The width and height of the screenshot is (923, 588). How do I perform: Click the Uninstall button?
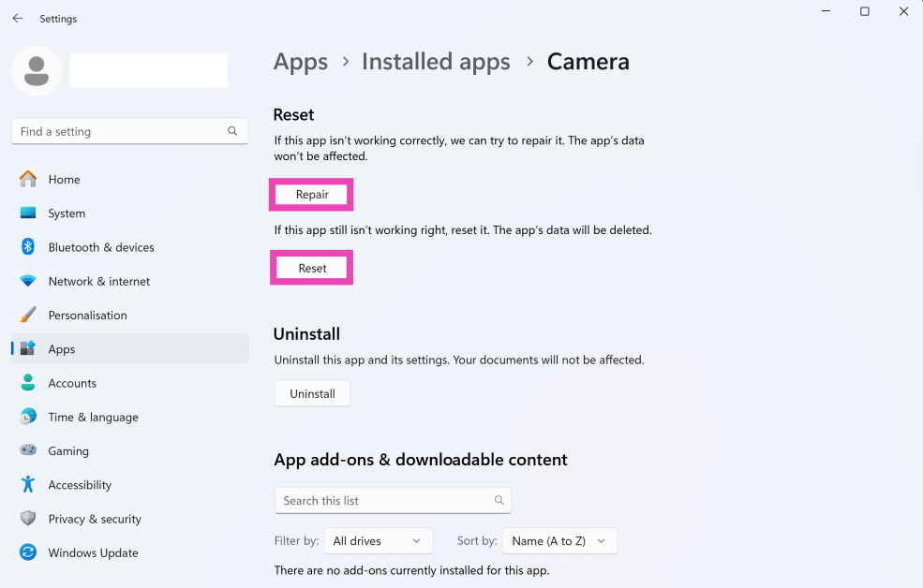tap(312, 394)
